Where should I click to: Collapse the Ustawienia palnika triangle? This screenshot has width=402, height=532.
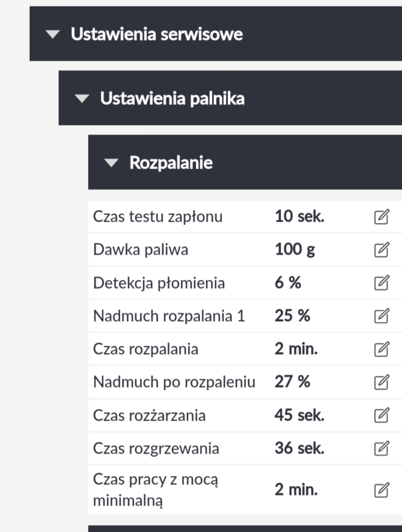(82, 99)
